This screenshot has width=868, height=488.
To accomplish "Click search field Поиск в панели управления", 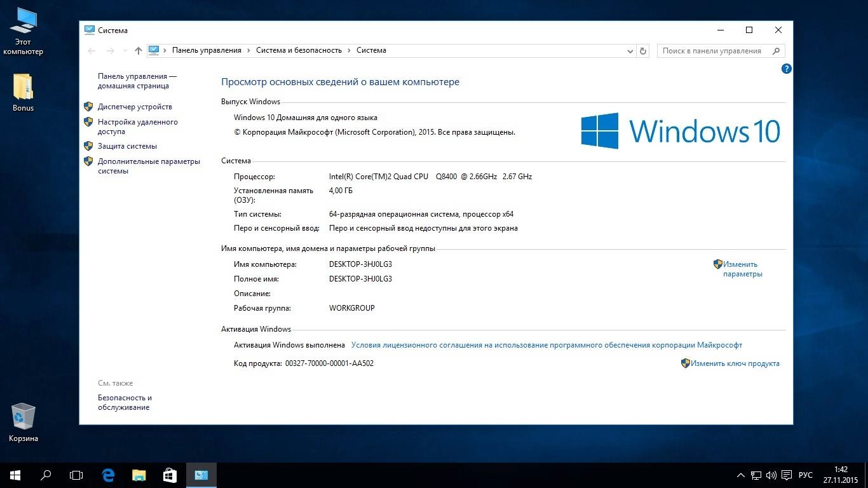I will [714, 51].
